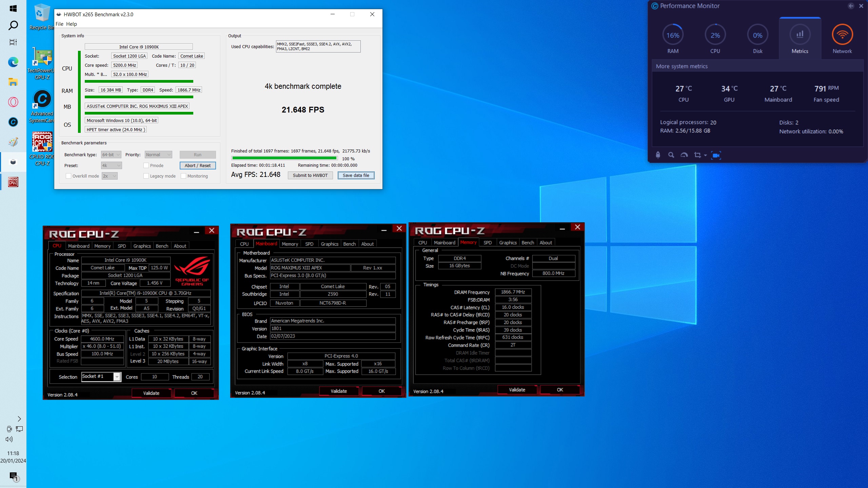Select CPUID ROG CPU-Z desktop shortcut
This screenshot has height=488, width=868.
tap(42, 149)
